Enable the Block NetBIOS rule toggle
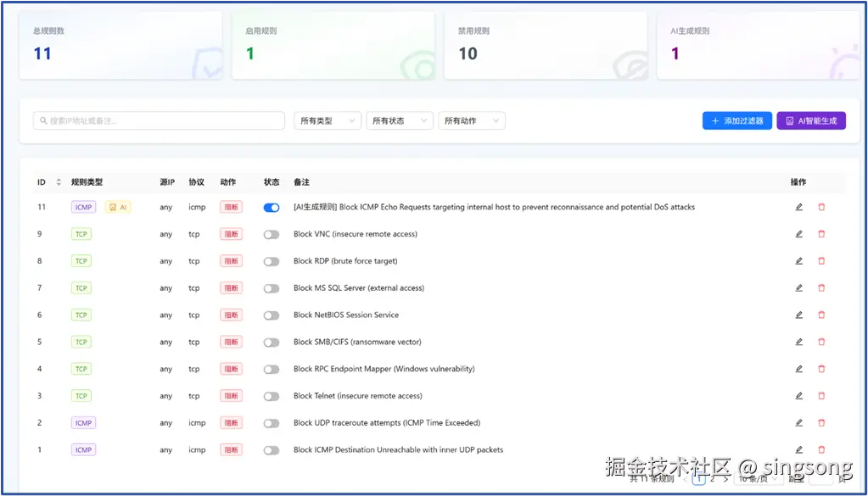Viewport: 868px width, 496px height. [x=272, y=315]
